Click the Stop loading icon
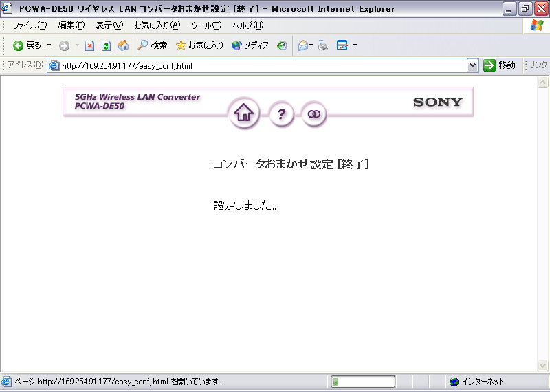 tap(90, 45)
